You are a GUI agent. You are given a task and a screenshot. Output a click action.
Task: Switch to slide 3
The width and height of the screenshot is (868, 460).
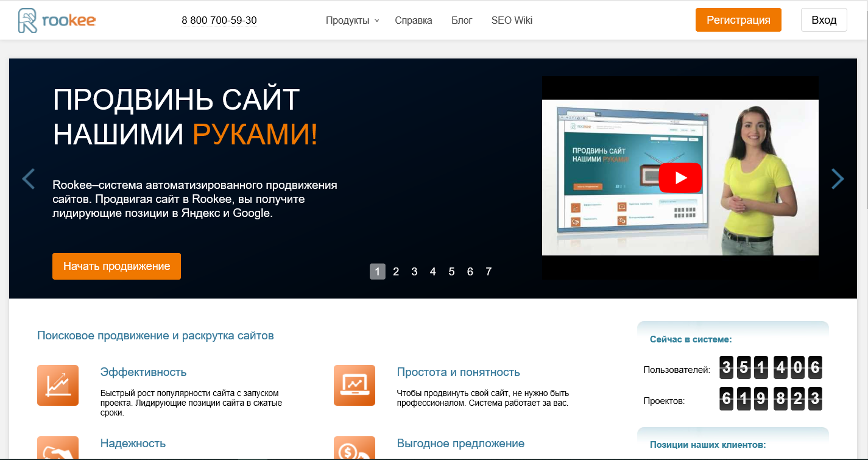point(414,272)
